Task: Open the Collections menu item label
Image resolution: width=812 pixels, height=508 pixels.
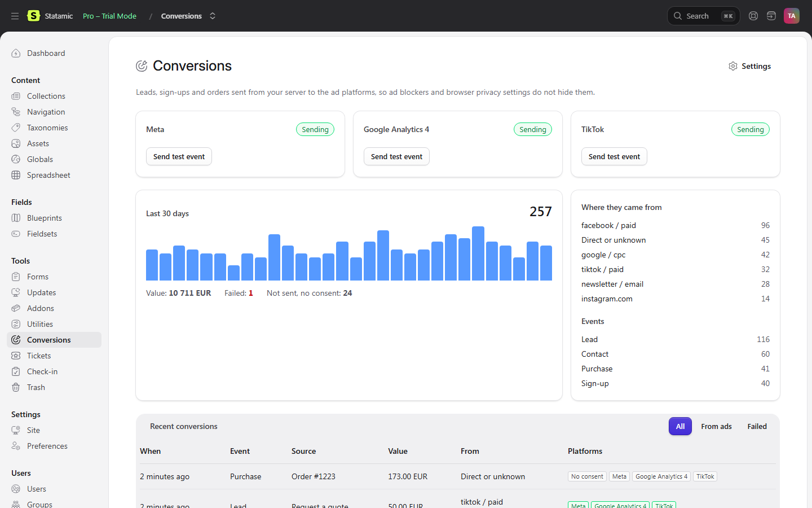Action: [x=46, y=96]
